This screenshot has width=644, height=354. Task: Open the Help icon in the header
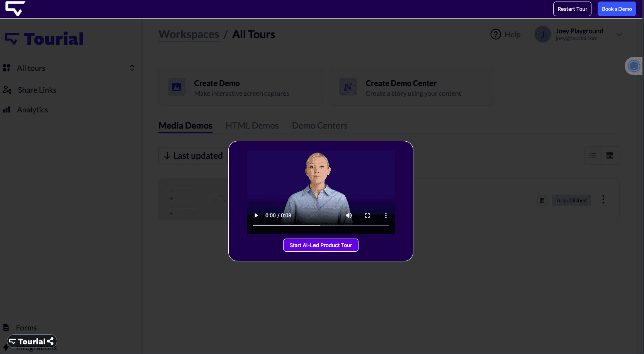pos(496,34)
